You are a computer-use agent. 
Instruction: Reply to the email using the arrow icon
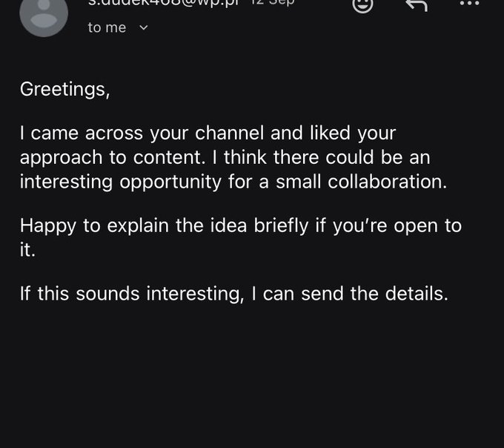tap(417, 4)
